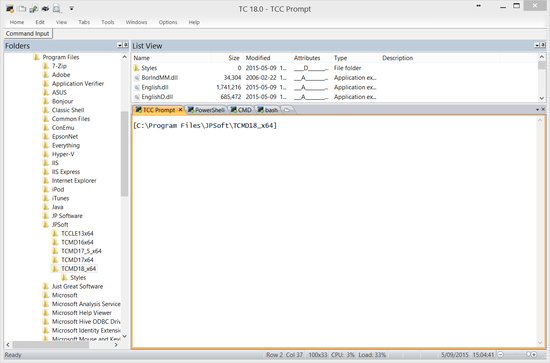550x363 pixels.
Task: Click the blank new-tab button after bash
Action: pos(287,110)
